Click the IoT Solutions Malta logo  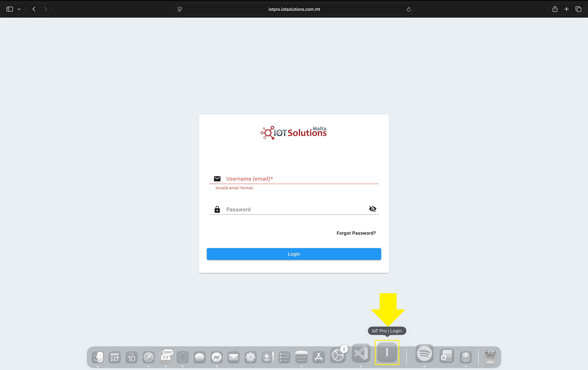294,133
